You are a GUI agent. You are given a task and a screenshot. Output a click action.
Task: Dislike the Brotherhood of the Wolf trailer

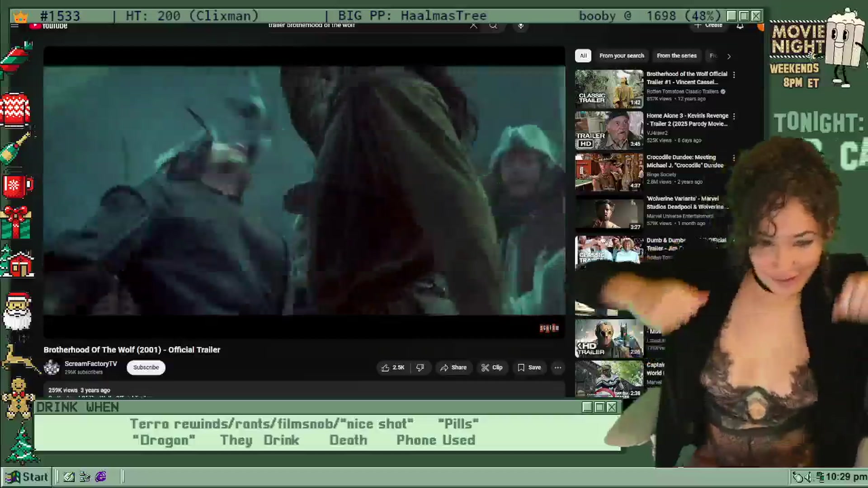tap(420, 367)
